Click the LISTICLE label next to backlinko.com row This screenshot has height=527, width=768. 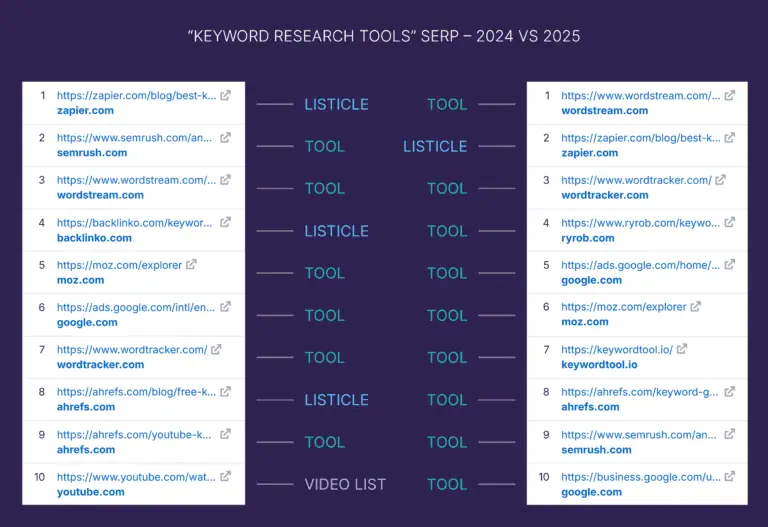coord(336,231)
